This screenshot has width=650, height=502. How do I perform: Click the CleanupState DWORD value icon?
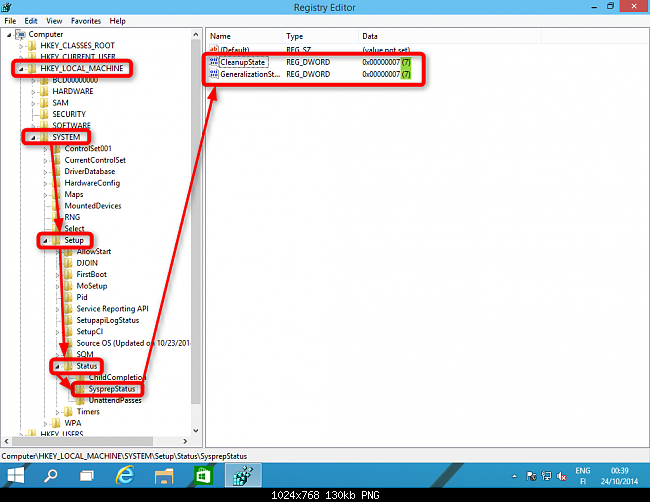(214, 62)
